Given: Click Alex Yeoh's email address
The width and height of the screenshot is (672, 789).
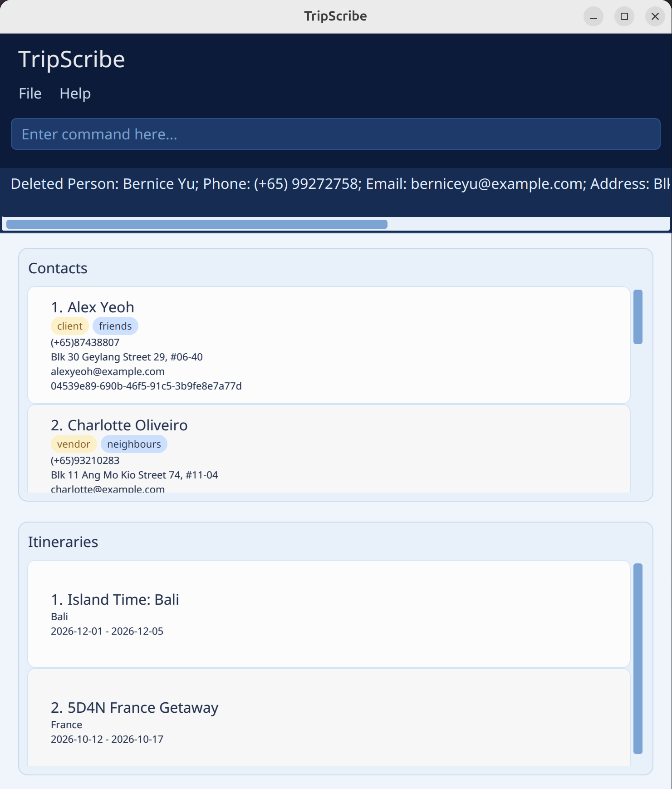Looking at the screenshot, I should (108, 372).
